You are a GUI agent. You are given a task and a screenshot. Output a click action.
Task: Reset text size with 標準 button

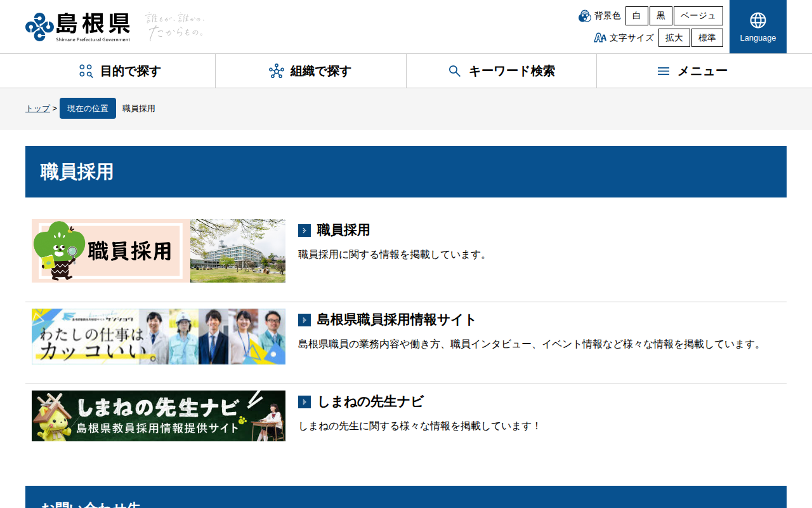click(707, 38)
